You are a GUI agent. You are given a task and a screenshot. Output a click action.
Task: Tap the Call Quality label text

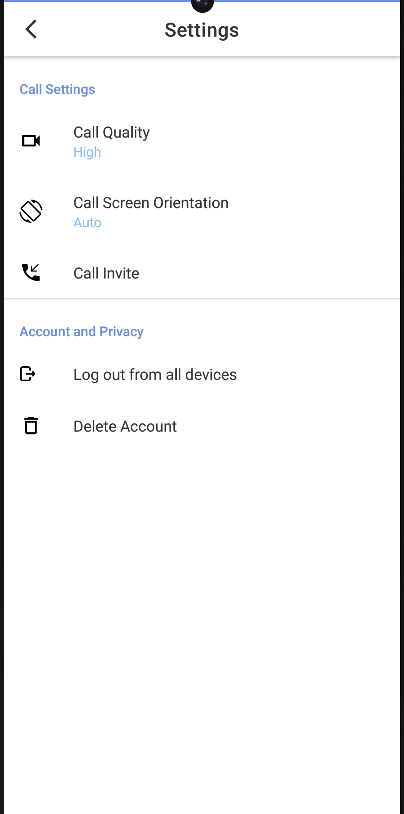pos(112,133)
